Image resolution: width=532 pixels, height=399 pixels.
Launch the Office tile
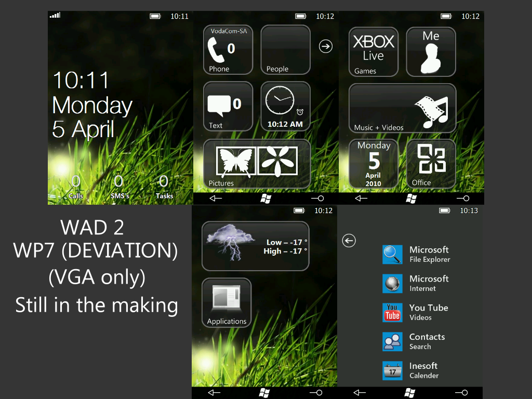click(431, 164)
